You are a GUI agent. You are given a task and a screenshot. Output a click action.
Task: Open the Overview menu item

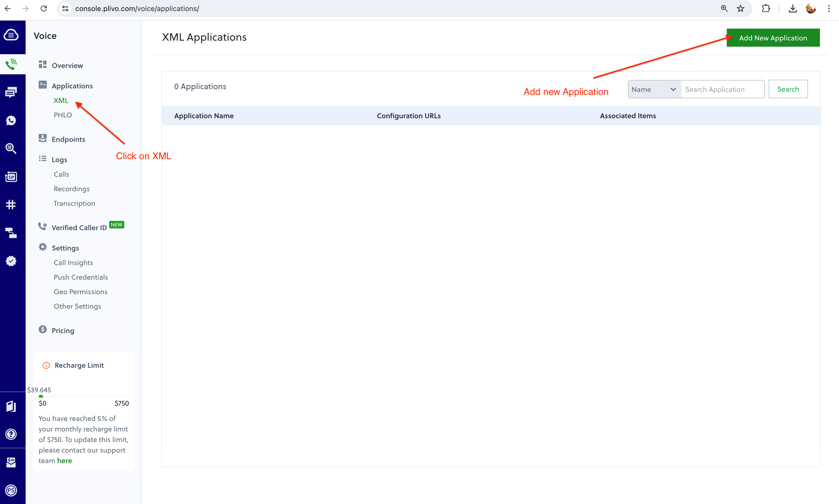(x=67, y=66)
